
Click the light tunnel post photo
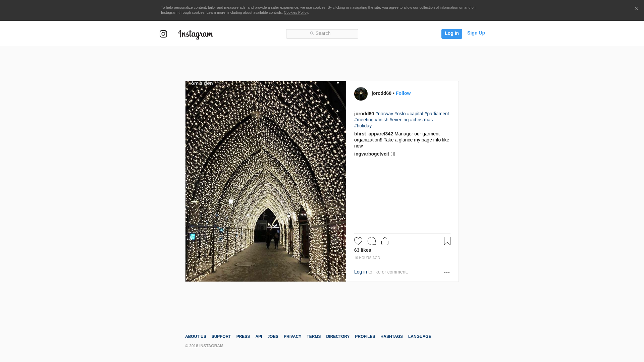266,181
